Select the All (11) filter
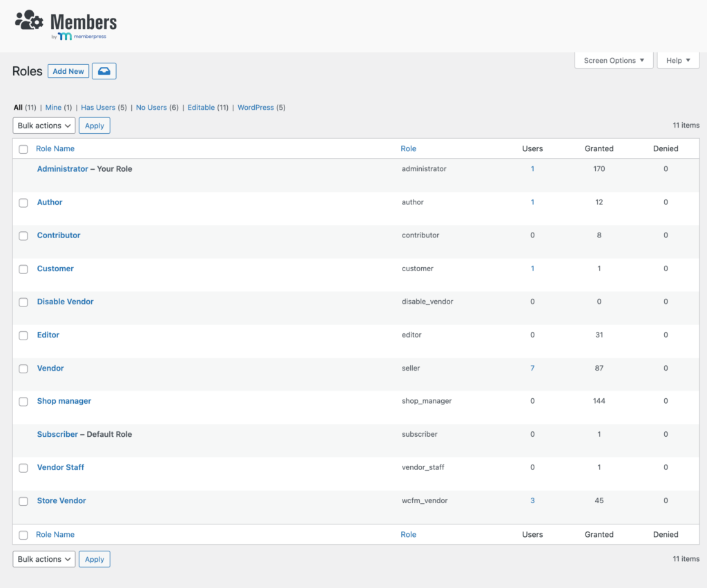Image resolution: width=707 pixels, height=588 pixels. (x=25, y=107)
